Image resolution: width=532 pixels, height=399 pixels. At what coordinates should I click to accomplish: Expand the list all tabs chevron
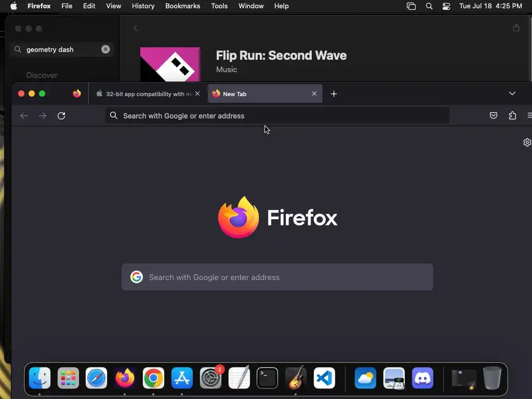point(512,94)
